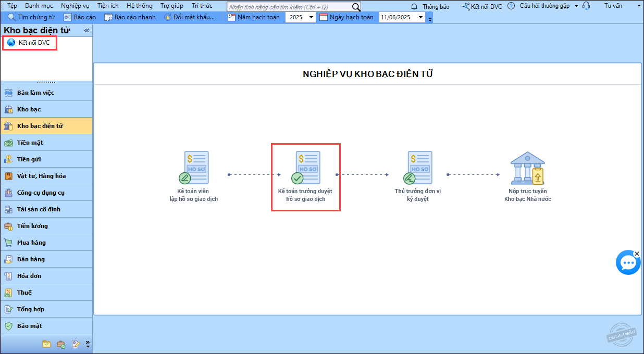Screen dimensions: 644x354
Task: Open the Nghiệp vụ menu
Action: click(x=75, y=6)
